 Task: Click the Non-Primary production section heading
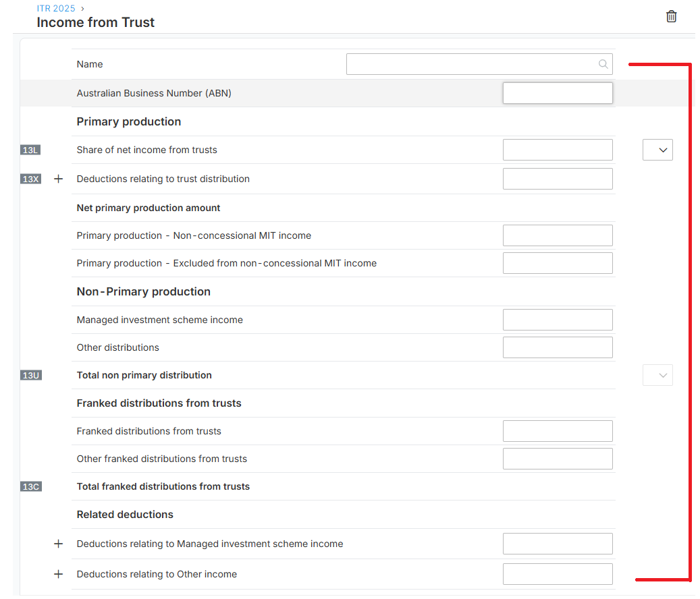[143, 291]
